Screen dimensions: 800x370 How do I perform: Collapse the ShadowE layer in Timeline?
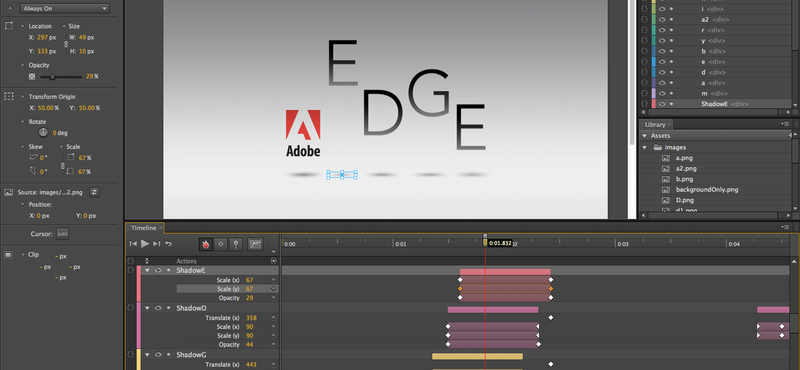147,270
